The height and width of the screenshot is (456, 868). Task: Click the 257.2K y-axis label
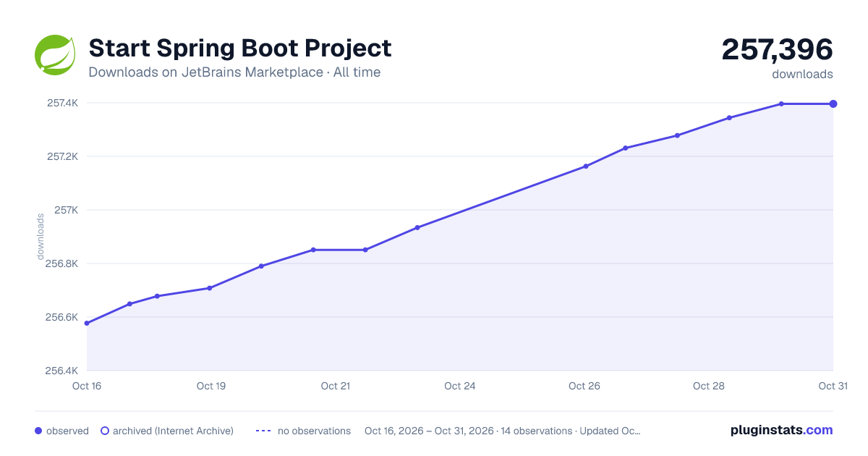click(63, 156)
